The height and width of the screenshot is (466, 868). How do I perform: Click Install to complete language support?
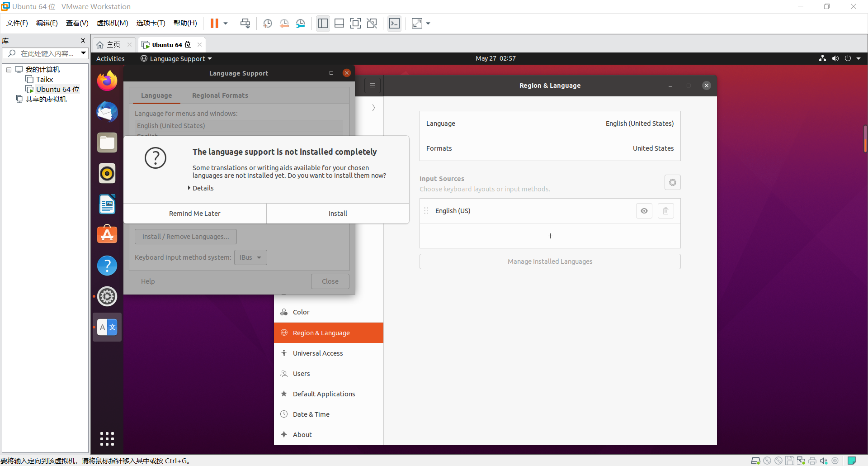click(x=337, y=213)
